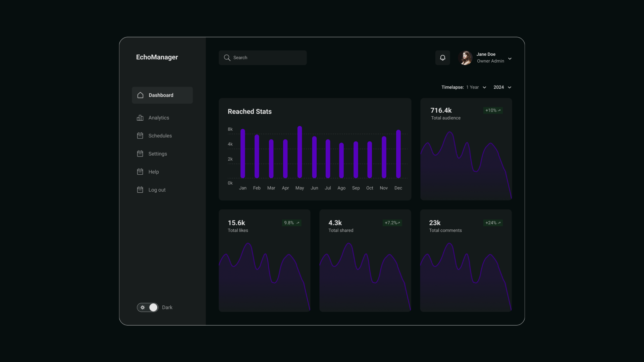
Task: Click the Settings sidebar icon
Action: (x=140, y=154)
